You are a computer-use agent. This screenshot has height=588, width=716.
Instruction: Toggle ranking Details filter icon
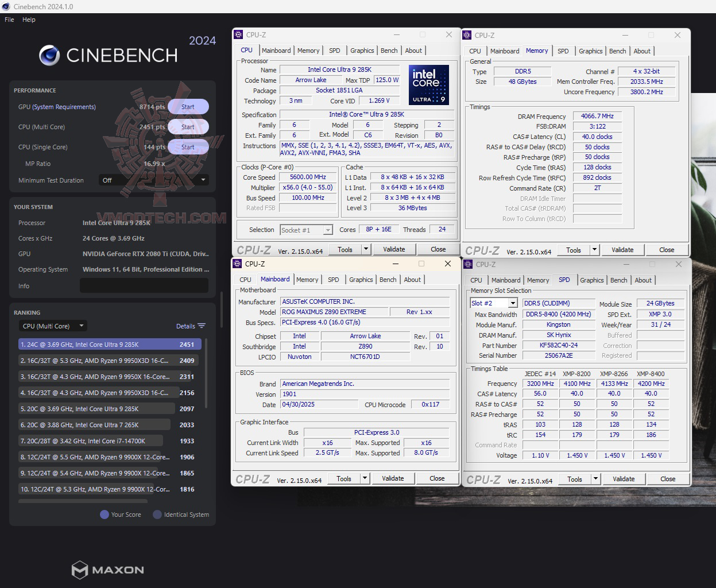202,326
